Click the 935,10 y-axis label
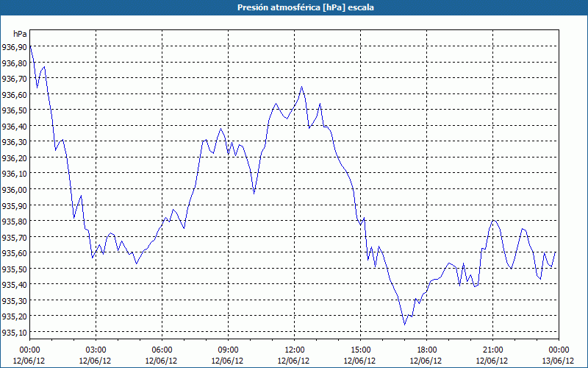This screenshot has height=368, width=588. 14,332
